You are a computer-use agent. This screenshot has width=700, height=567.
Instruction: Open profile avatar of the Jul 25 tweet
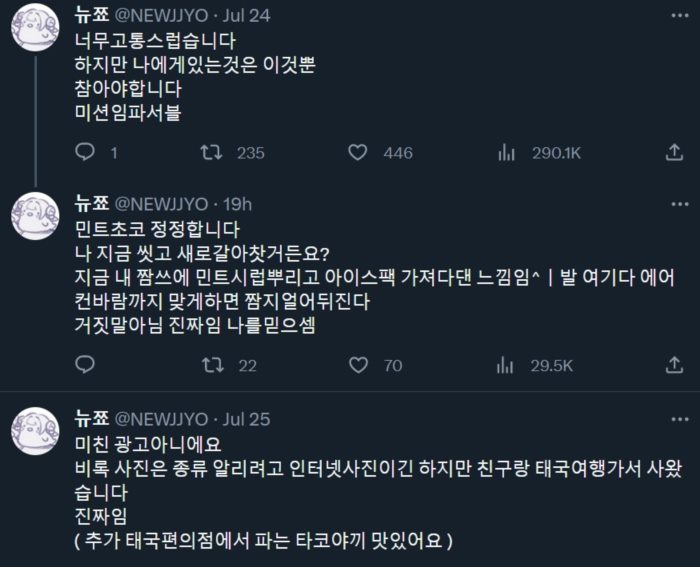[x=34, y=431]
